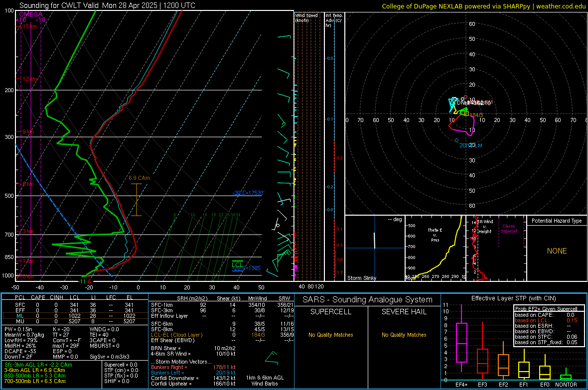Select the 'Sfc-3km AGL LR' lapse rate line
The height and width of the screenshot is (390, 588).
point(38,365)
